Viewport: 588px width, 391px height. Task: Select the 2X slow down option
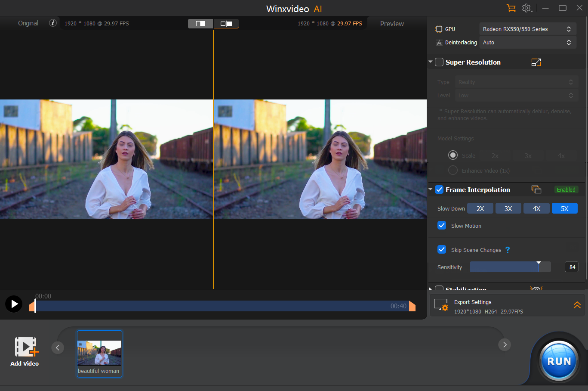[480, 208]
